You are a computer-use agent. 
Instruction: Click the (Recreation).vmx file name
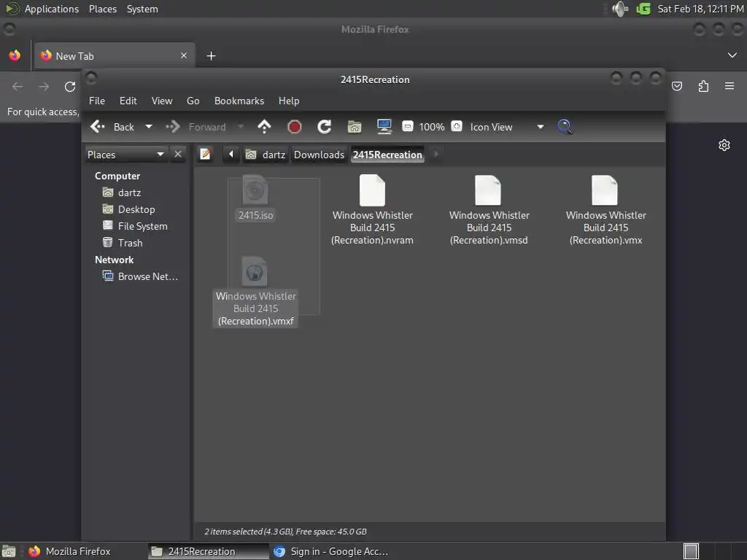pos(606,241)
